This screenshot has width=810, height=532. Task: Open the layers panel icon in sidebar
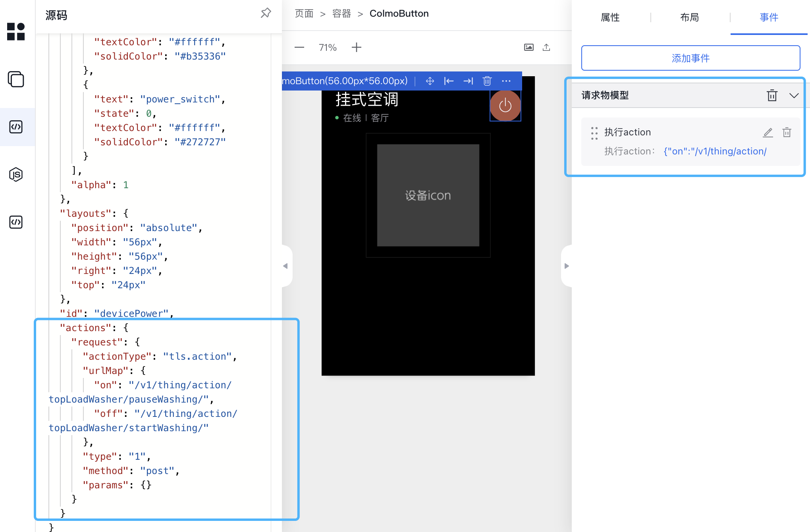16,79
